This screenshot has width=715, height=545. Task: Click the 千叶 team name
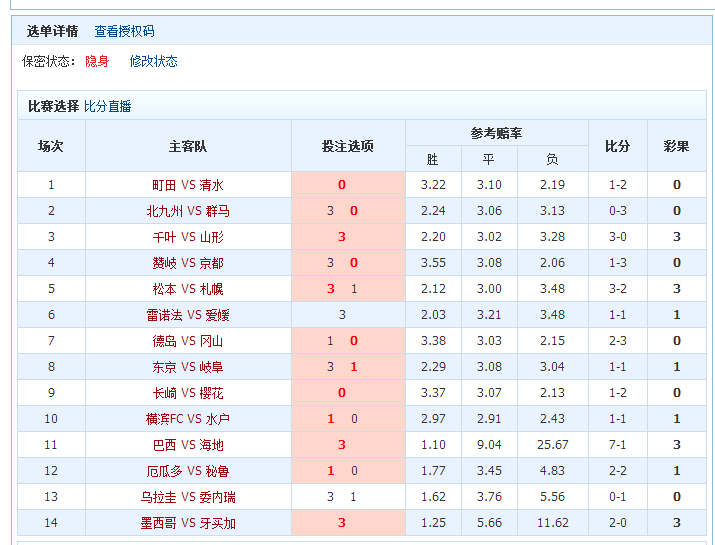pos(163,237)
